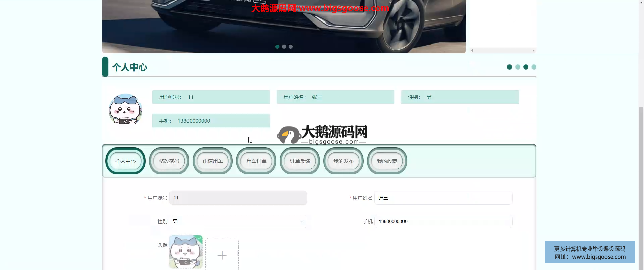Select the 个人中心 tab
The image size is (644, 270).
(x=125, y=161)
